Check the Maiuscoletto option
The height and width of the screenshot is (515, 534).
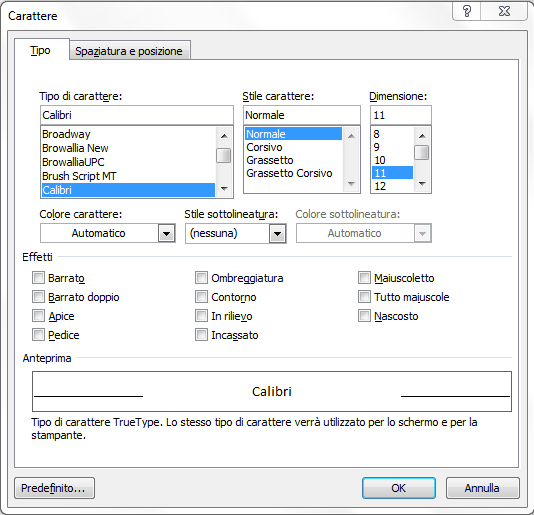pyautogui.click(x=364, y=278)
